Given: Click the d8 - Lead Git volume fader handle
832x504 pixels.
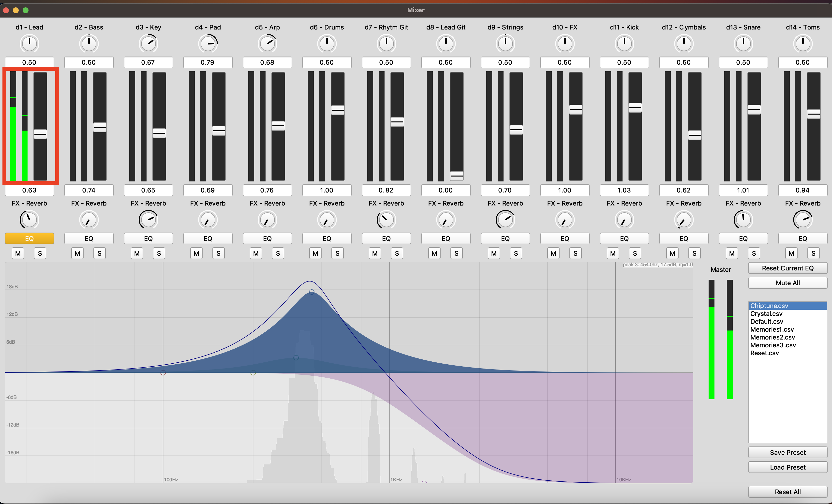Looking at the screenshot, I should (457, 175).
